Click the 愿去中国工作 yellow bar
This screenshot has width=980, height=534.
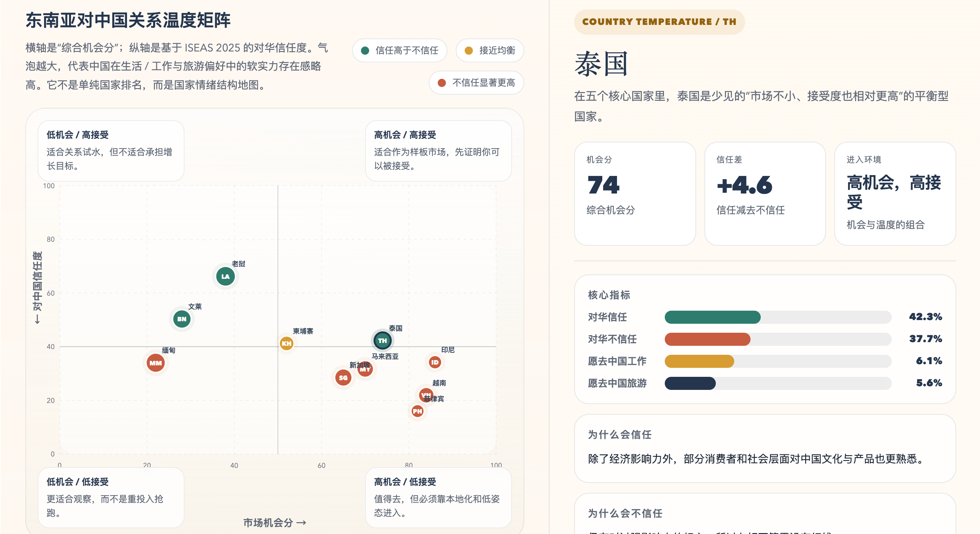tap(699, 361)
